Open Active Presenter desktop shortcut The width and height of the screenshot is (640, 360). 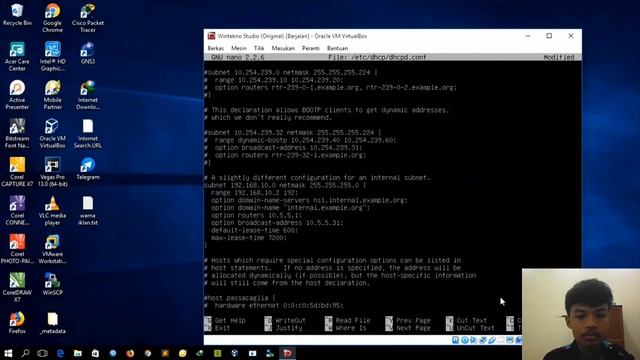(17, 95)
